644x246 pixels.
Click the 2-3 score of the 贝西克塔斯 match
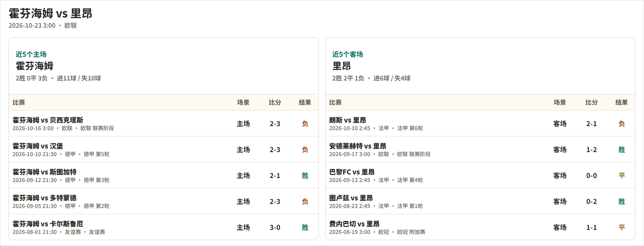click(275, 123)
